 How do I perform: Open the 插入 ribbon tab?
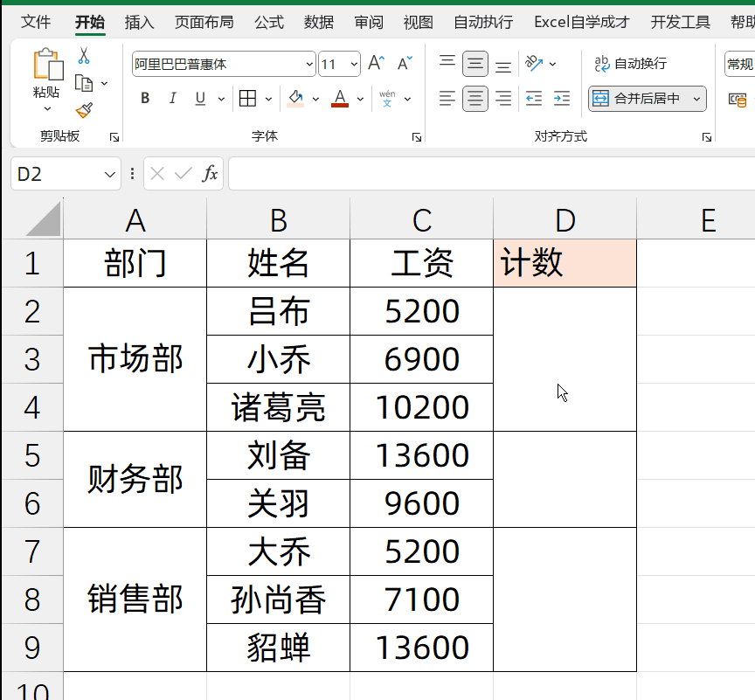click(139, 22)
